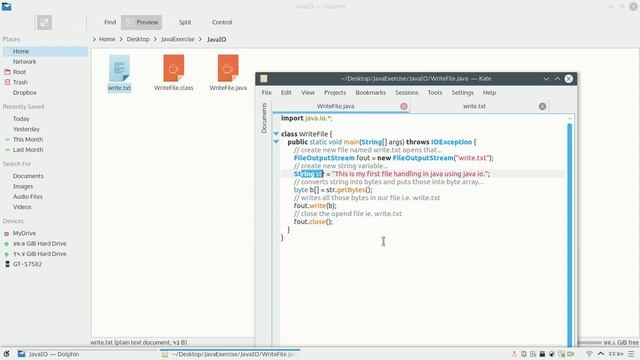Collapse the class WriteFile code fold arrow

pos(276,134)
